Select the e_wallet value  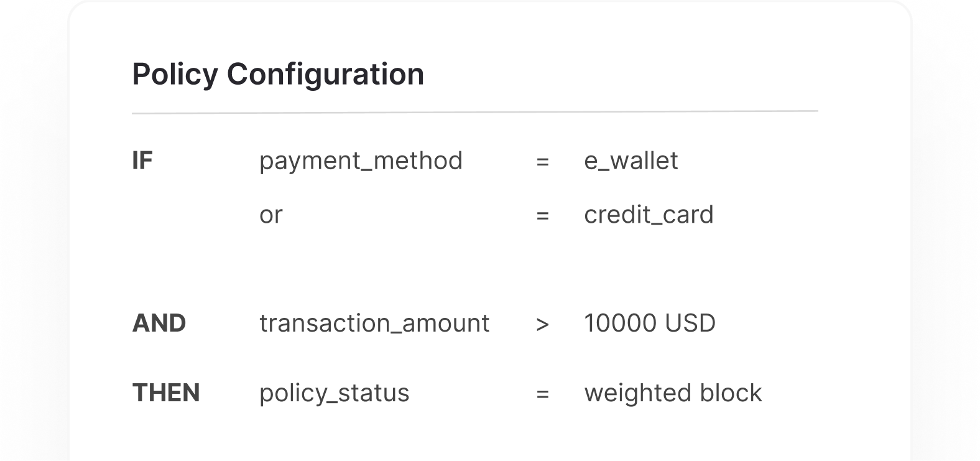(x=631, y=161)
